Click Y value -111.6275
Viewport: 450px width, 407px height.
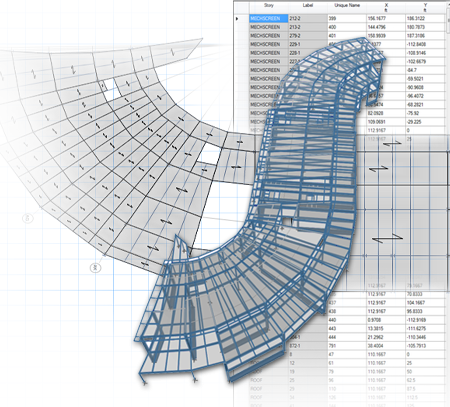pyautogui.click(x=425, y=329)
